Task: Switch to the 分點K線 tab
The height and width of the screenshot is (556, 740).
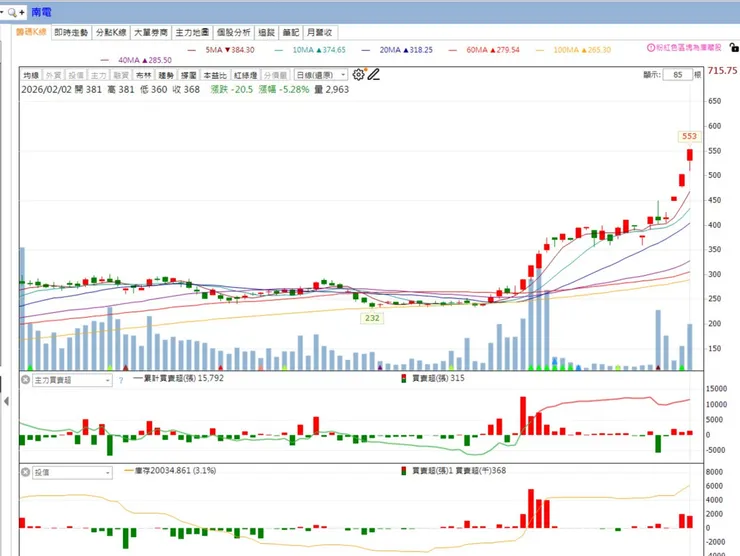Action: point(111,33)
